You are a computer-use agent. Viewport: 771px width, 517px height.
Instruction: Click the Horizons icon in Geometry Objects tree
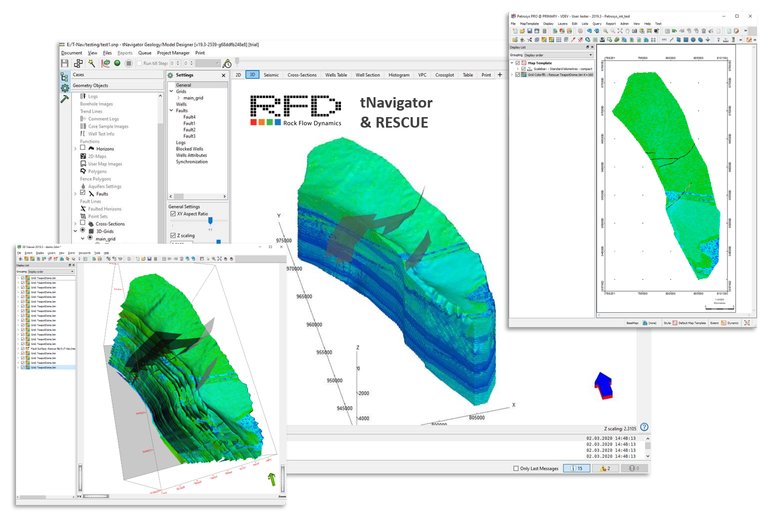pyautogui.click(x=91, y=149)
